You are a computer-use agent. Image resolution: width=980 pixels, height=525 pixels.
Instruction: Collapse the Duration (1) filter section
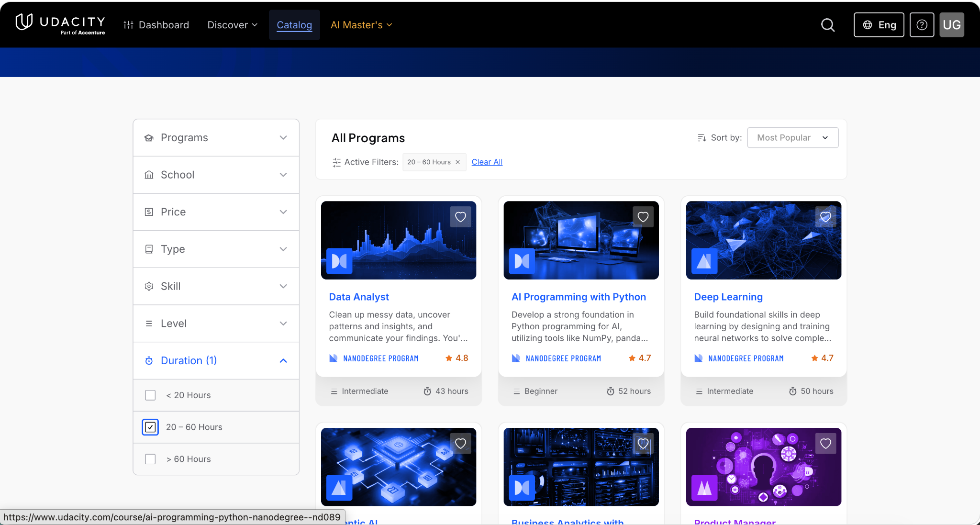tap(216, 360)
